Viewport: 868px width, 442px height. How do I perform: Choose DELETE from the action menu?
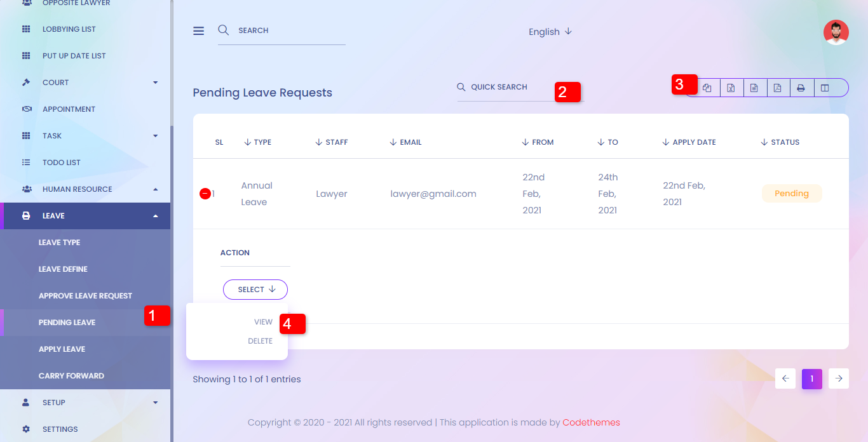260,341
